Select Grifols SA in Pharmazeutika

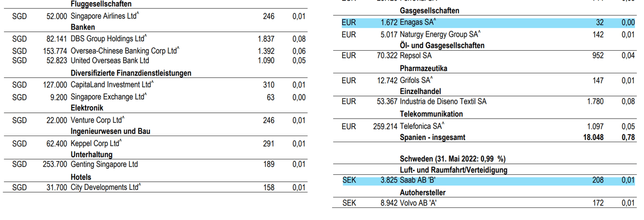[x=417, y=80]
